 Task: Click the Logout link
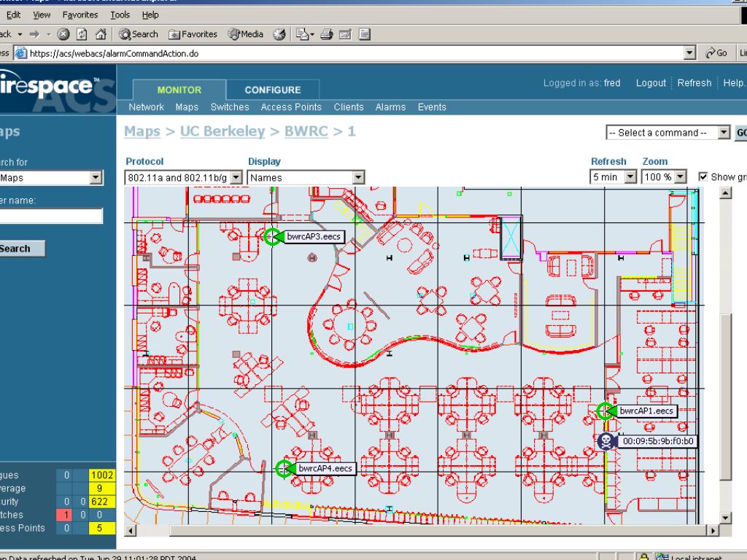(651, 83)
